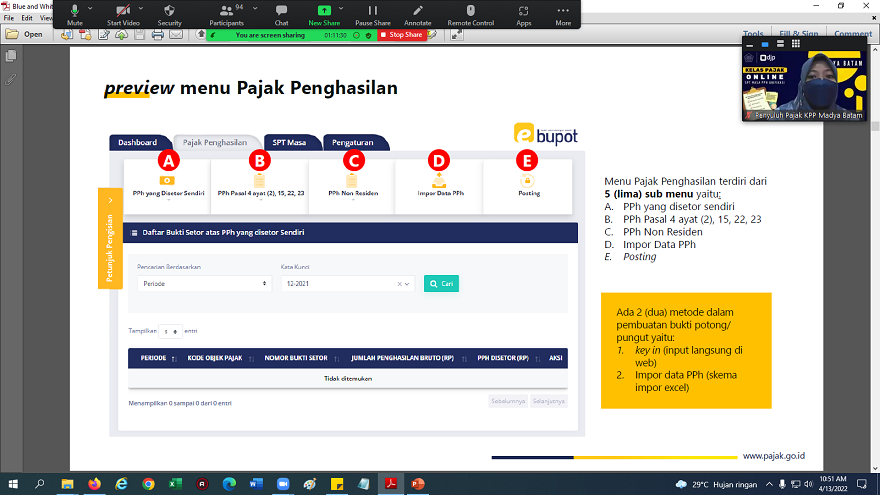880x495 pixels.
Task: Click the red Stop Share button
Action: pyautogui.click(x=401, y=35)
